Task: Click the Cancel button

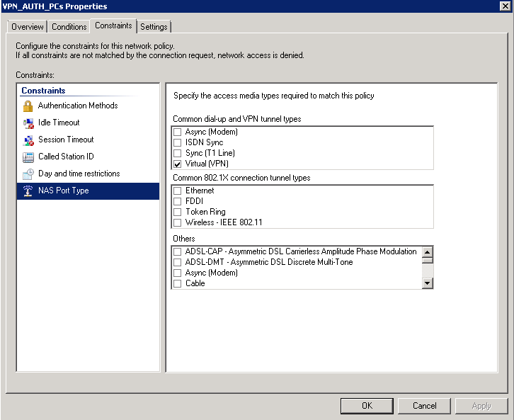Action: click(424, 406)
